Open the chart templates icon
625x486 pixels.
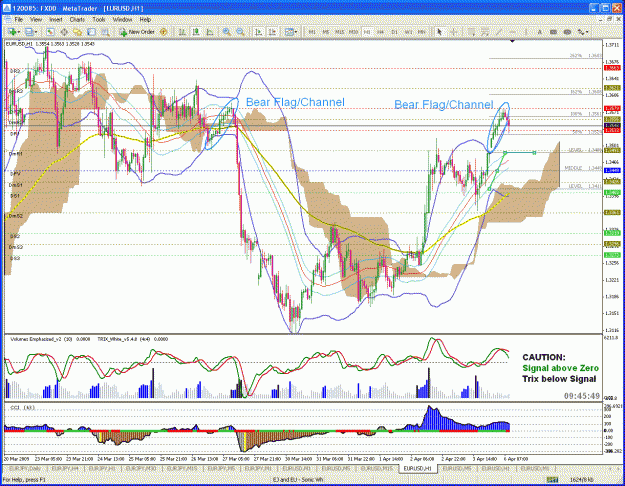(x=289, y=32)
